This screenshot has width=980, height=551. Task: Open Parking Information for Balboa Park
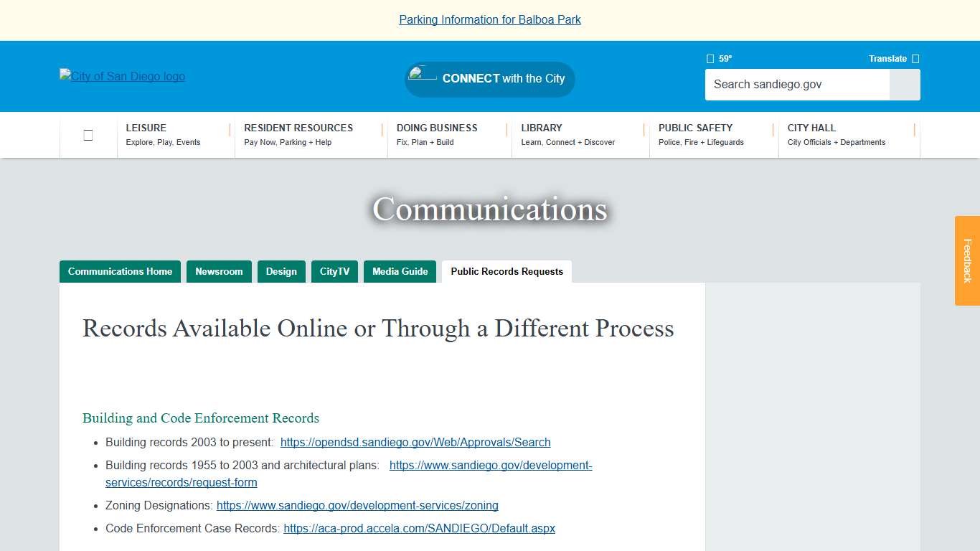tap(490, 19)
